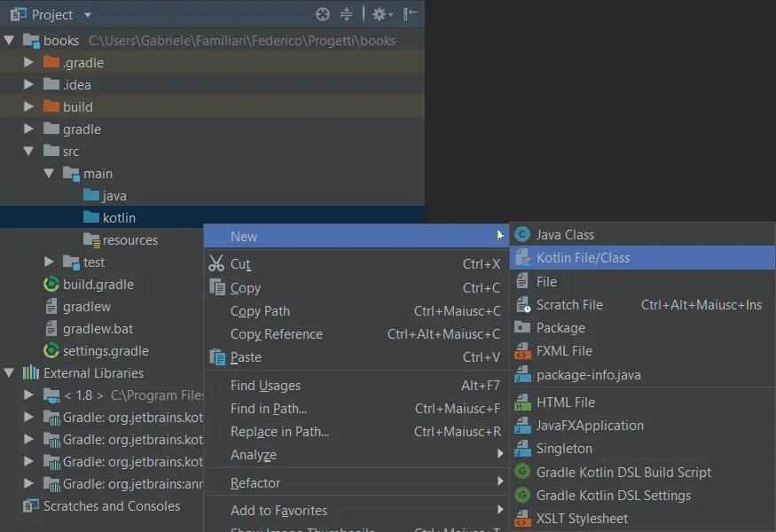Collapse the books root project node
776x532 pixels.
pyautogui.click(x=10, y=40)
